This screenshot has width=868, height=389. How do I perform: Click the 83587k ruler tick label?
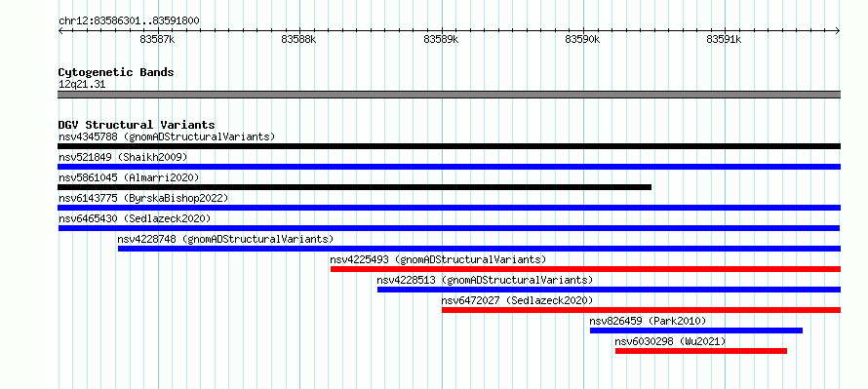tap(158, 39)
